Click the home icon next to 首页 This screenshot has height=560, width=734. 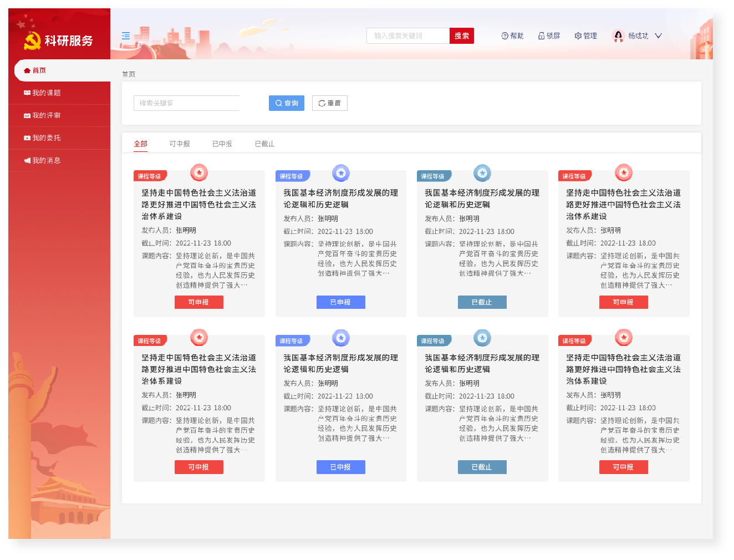26,70
